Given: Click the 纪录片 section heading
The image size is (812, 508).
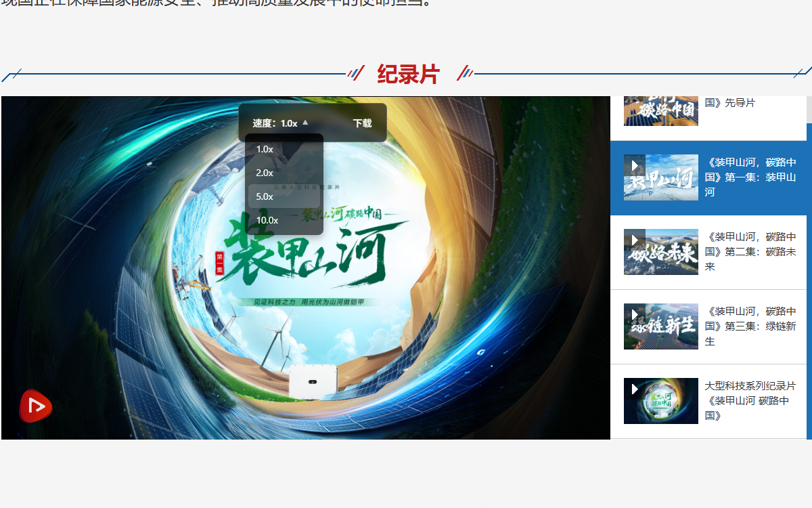Looking at the screenshot, I should pos(408,74).
